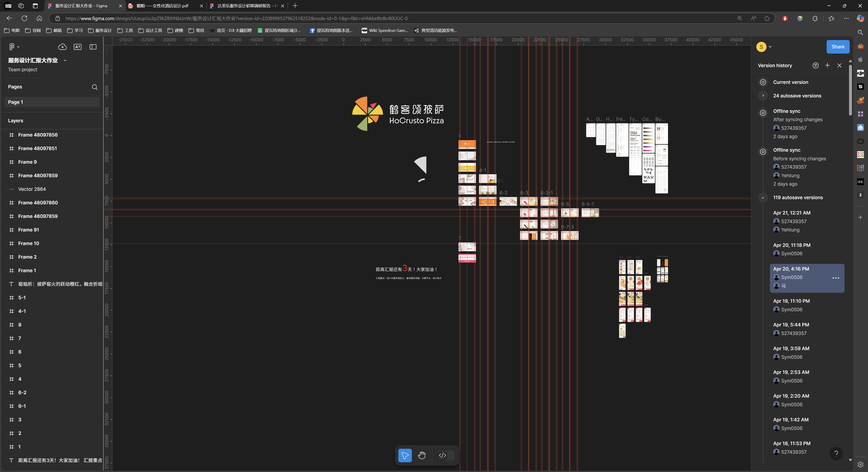The width and height of the screenshot is (868, 472).
Task: Click the site info lock icon
Action: [x=58, y=18]
